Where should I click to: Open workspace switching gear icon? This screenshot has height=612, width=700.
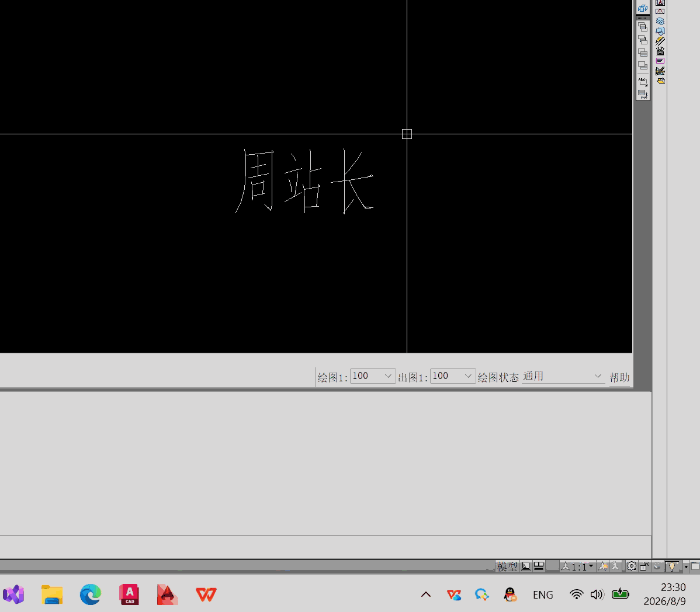[x=631, y=566]
